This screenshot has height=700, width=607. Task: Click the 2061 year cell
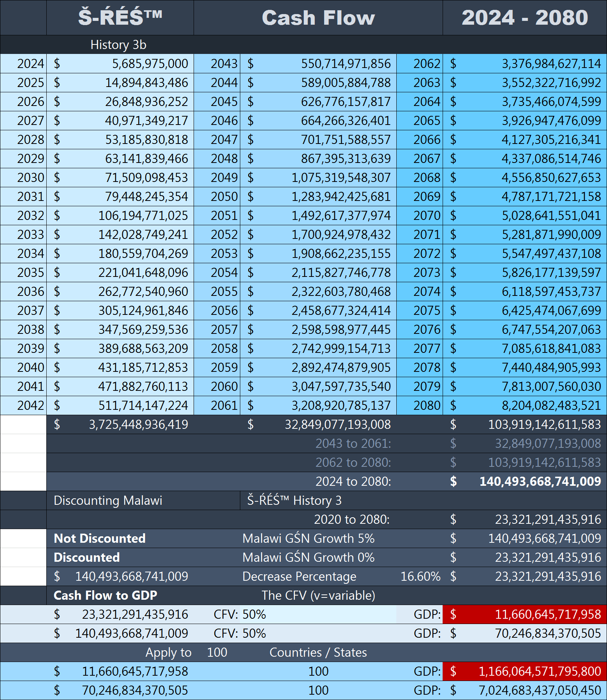pos(224,405)
